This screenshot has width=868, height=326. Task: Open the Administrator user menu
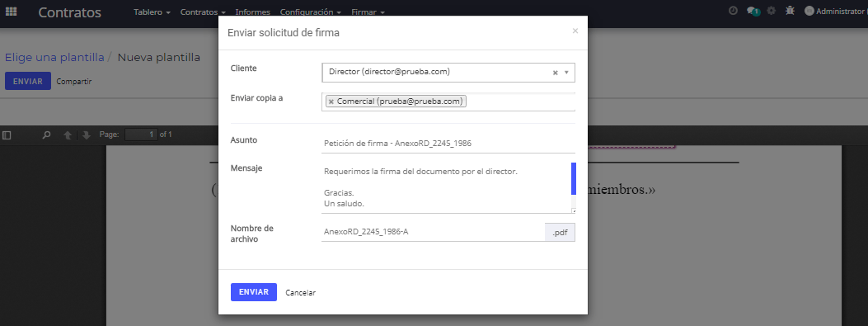pyautogui.click(x=836, y=11)
